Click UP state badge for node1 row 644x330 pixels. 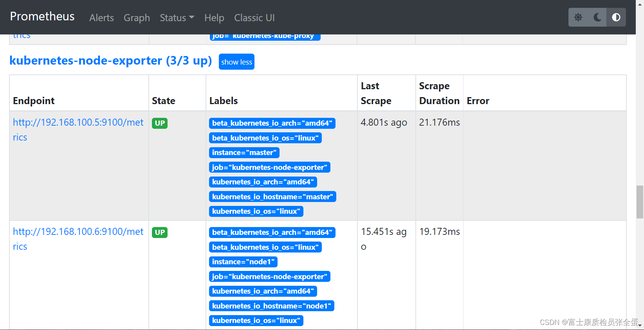tap(160, 233)
